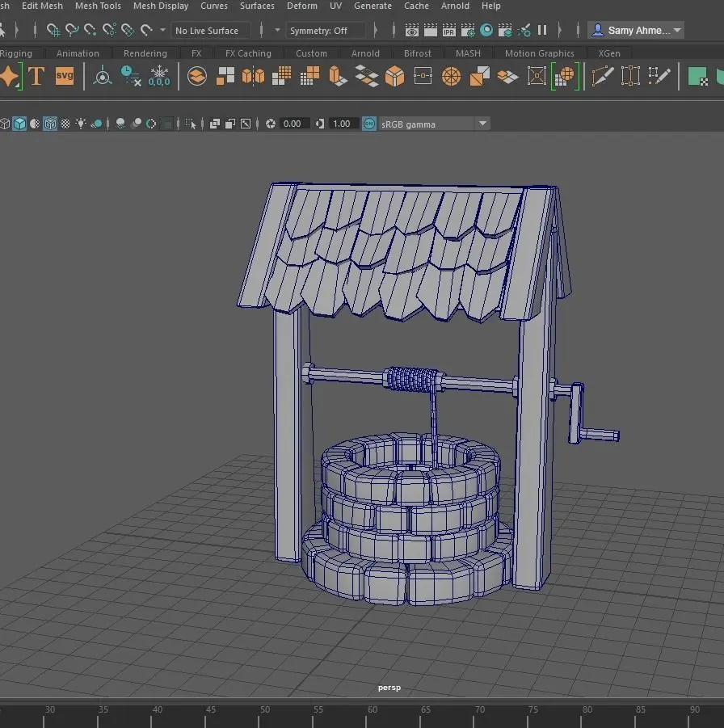Image resolution: width=724 pixels, height=728 pixels.
Task: Toggle Pause Viewport 2.0 display
Action: point(542,31)
